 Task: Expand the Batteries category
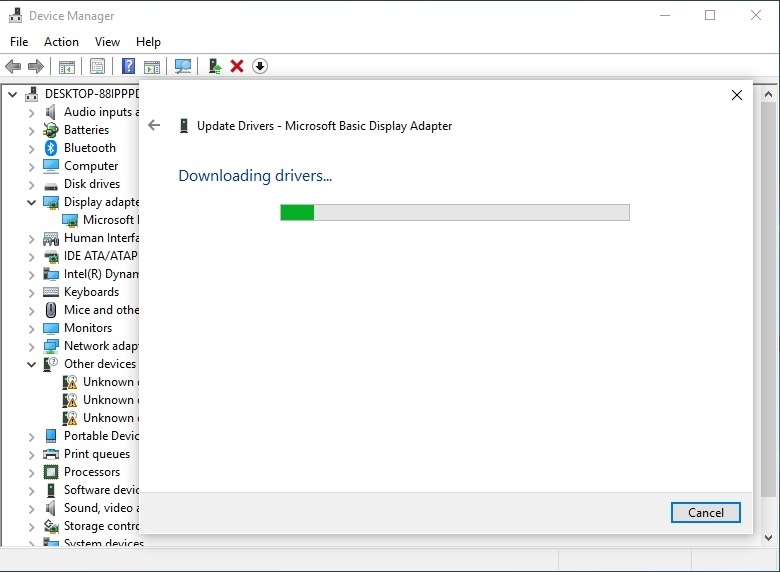(x=31, y=131)
